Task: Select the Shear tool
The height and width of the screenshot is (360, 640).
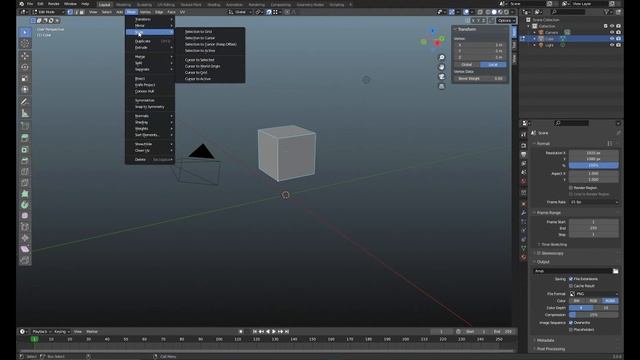Action: pyautogui.click(x=25, y=249)
